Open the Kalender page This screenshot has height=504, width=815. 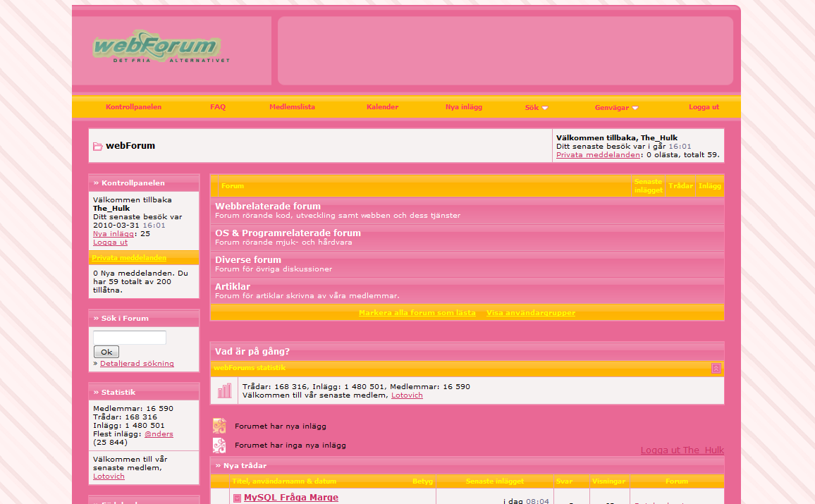point(383,107)
